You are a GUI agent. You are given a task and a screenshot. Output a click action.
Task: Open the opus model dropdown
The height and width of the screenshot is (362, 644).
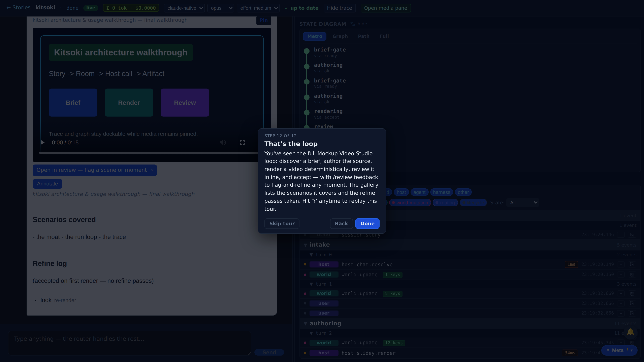[221, 8]
